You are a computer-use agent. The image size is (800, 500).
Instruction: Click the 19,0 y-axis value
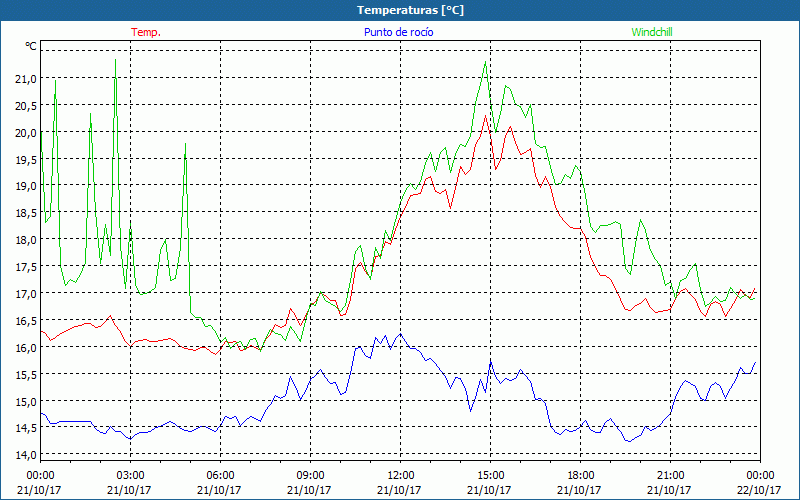pos(27,186)
